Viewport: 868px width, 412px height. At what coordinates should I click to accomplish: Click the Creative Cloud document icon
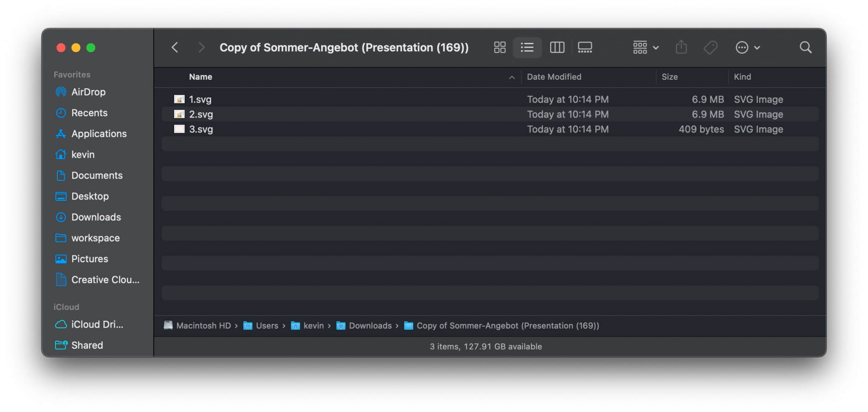(x=61, y=279)
